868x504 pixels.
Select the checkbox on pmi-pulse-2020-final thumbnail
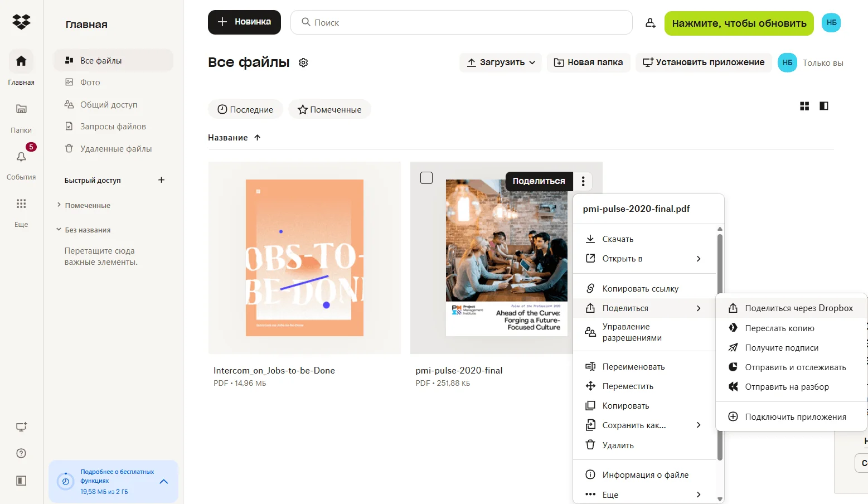(x=426, y=178)
